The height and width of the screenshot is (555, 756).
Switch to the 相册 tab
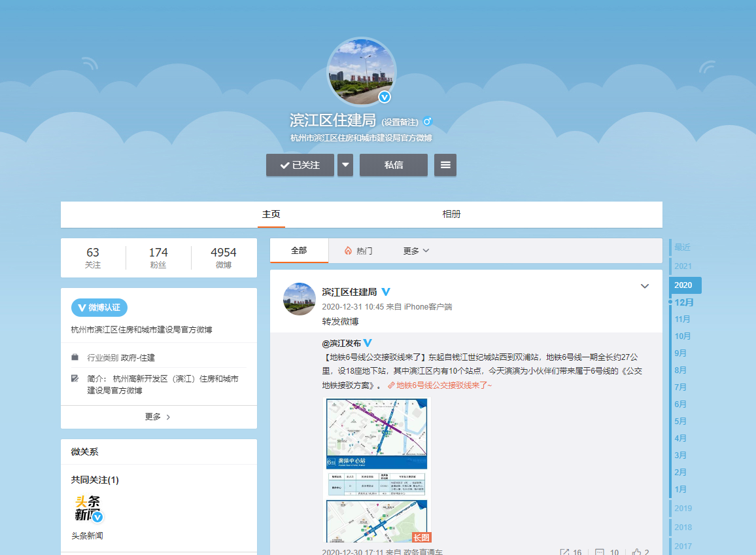(x=451, y=214)
